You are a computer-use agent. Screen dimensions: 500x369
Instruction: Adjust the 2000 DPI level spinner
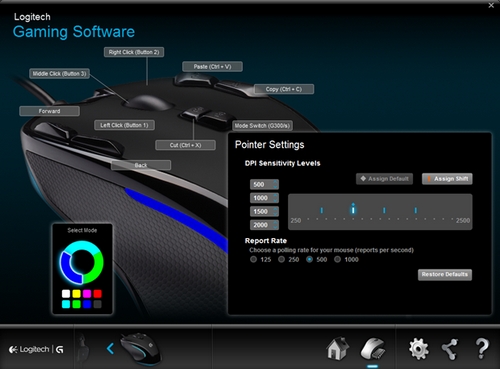tap(275, 225)
